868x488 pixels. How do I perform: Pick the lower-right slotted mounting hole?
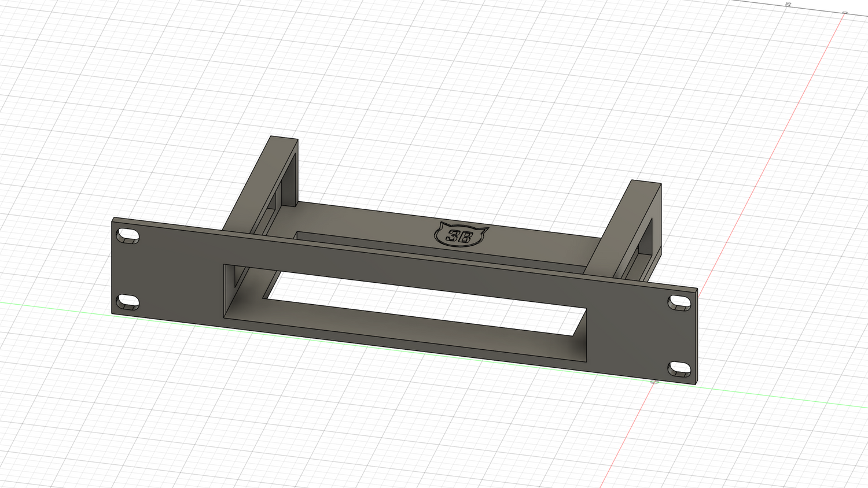(x=679, y=368)
